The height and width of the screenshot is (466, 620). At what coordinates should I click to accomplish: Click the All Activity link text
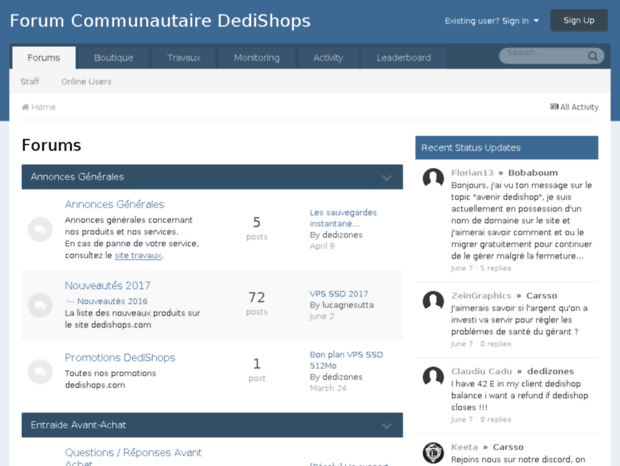point(579,107)
